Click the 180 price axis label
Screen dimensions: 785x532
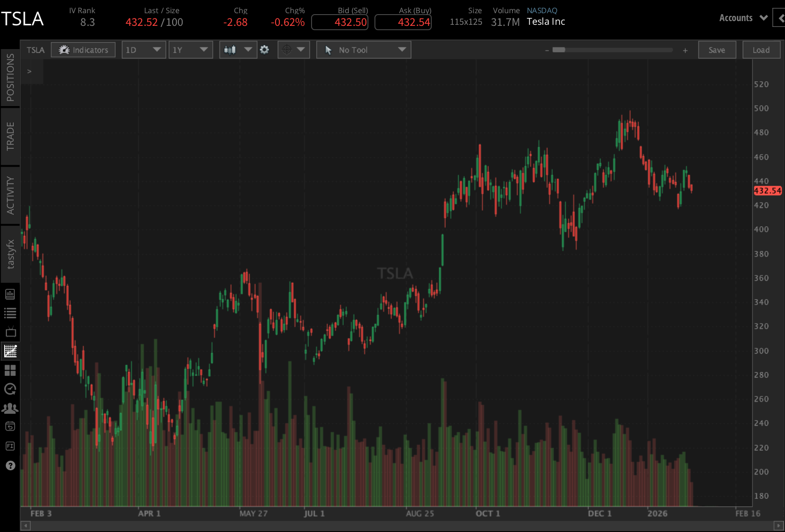(x=761, y=496)
